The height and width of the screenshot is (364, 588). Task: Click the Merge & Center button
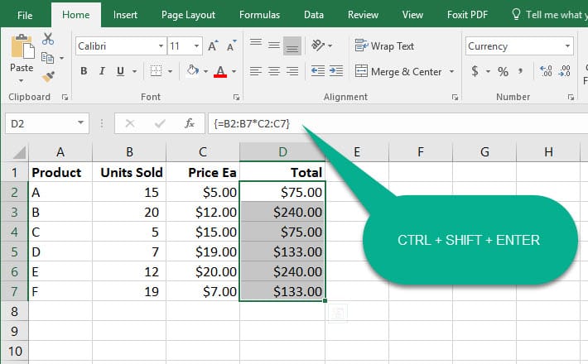pos(398,72)
